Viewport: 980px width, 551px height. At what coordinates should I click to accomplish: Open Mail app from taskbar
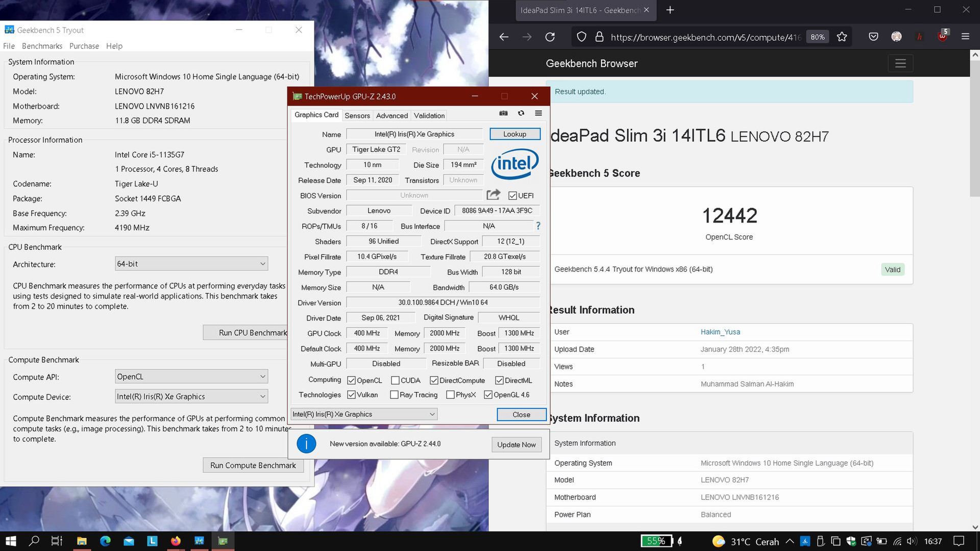coord(129,541)
